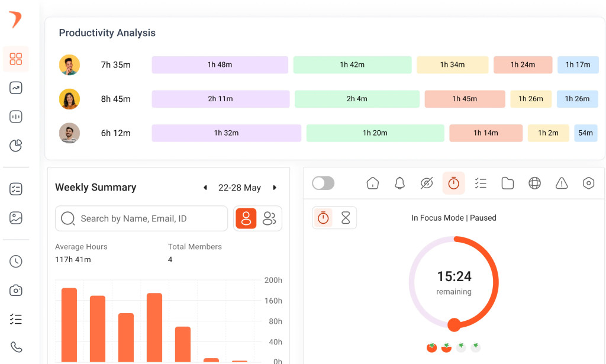Open the websites section via globe icon
The height and width of the screenshot is (364, 606).
tap(534, 183)
